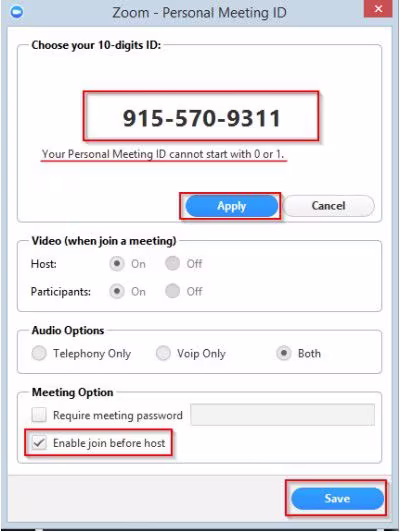Turn Host video On
The width and height of the screenshot is (400, 532).
coord(117,264)
